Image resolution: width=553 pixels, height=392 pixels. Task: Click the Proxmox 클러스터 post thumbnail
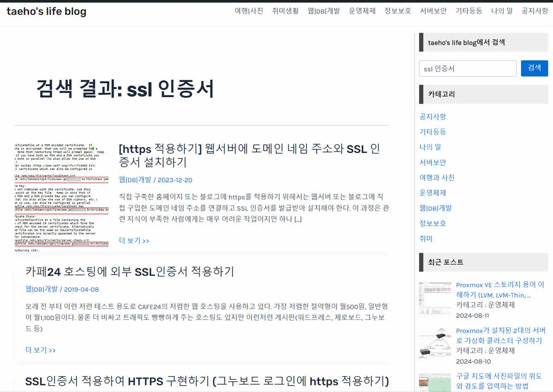point(435,343)
